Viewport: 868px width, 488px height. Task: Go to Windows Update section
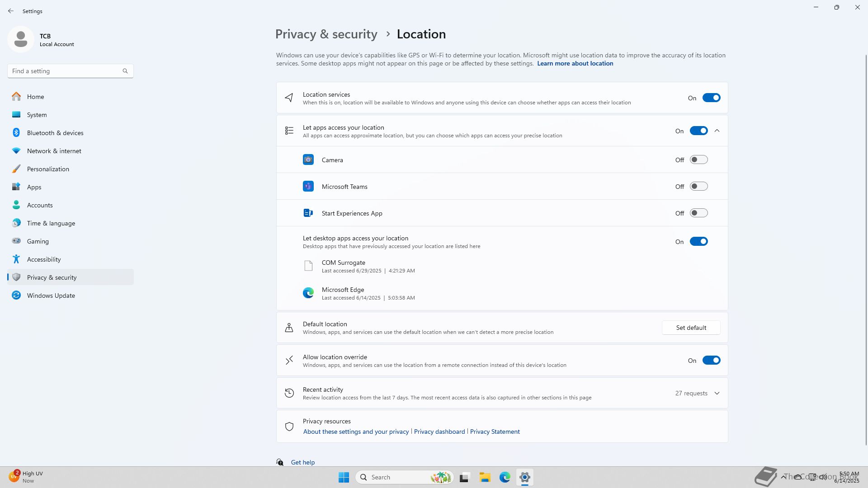(51, 296)
